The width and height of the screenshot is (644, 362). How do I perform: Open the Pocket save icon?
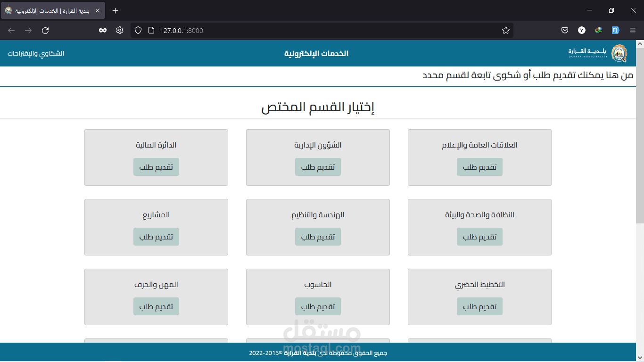564,30
